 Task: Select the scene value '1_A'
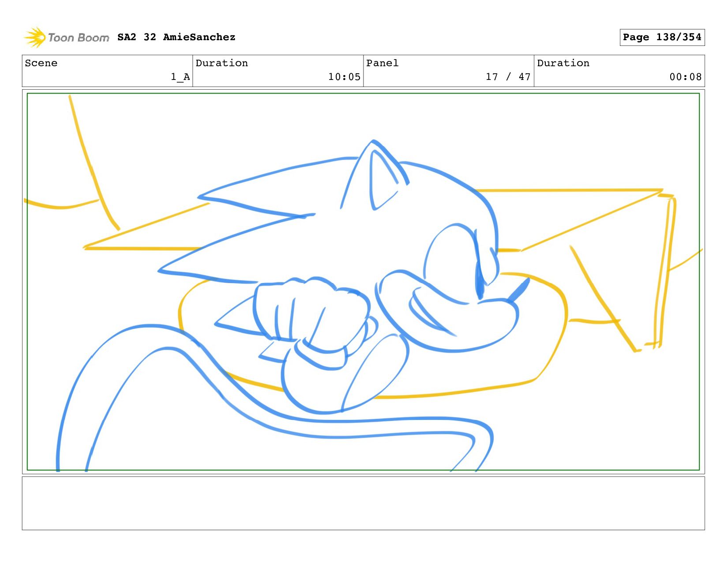click(180, 77)
